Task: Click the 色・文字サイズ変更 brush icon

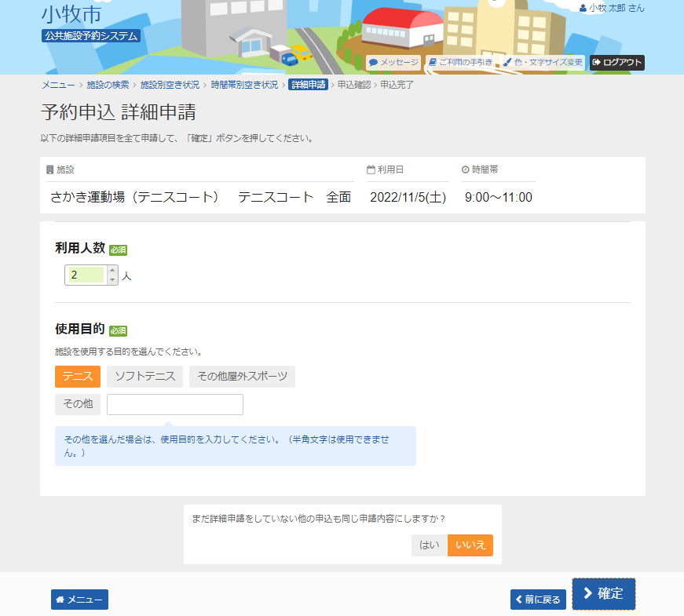Action: (508, 63)
